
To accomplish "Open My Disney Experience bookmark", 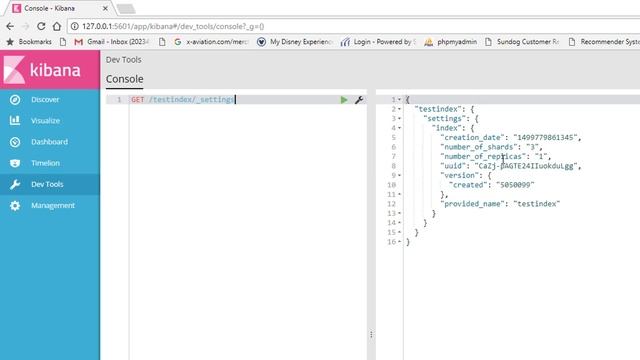I will pyautogui.click(x=295, y=42).
